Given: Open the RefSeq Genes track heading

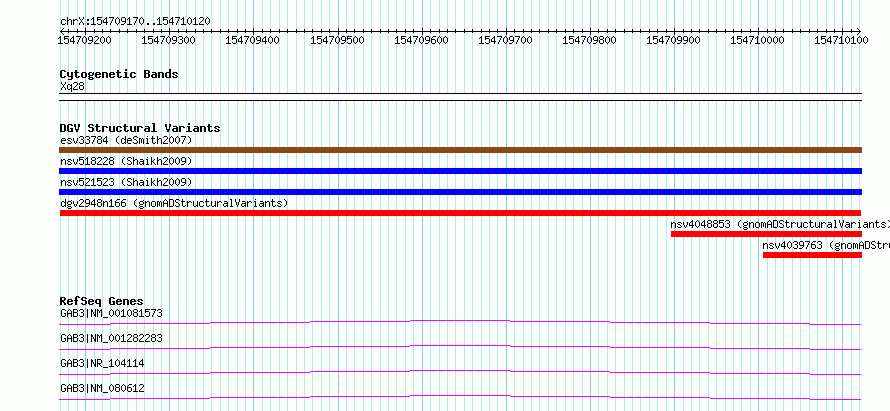Looking at the screenshot, I should click(102, 301).
